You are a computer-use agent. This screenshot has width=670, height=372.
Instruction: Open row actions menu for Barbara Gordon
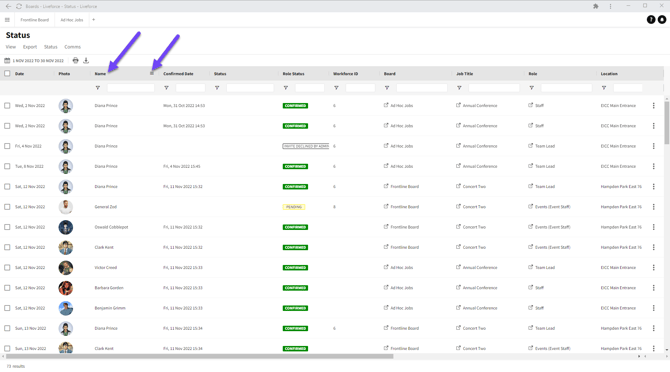[653, 288]
